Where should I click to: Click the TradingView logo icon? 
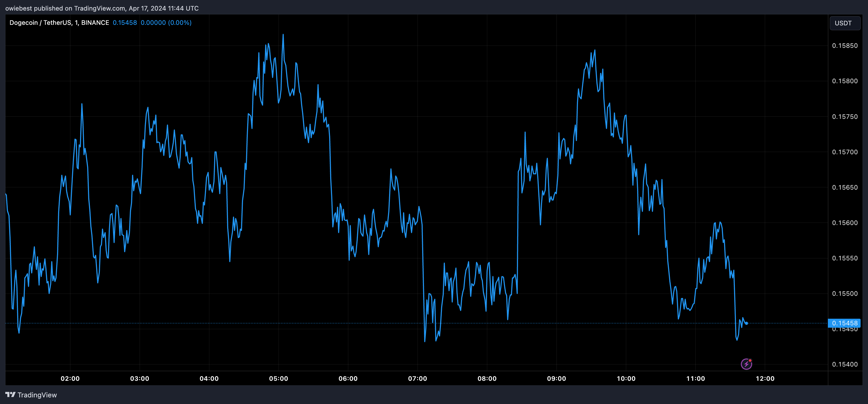pos(10,394)
